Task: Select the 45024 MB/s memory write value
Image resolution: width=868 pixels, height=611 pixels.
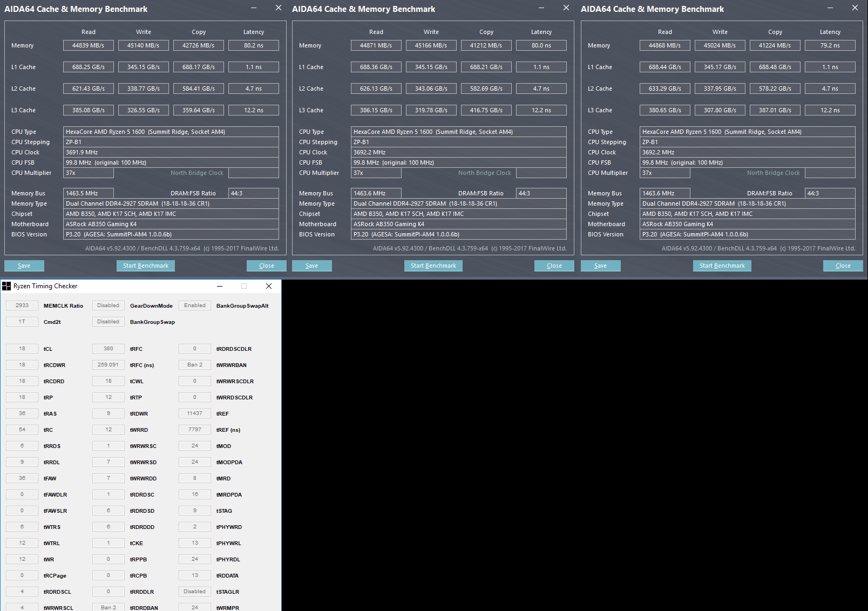Action: [x=720, y=45]
